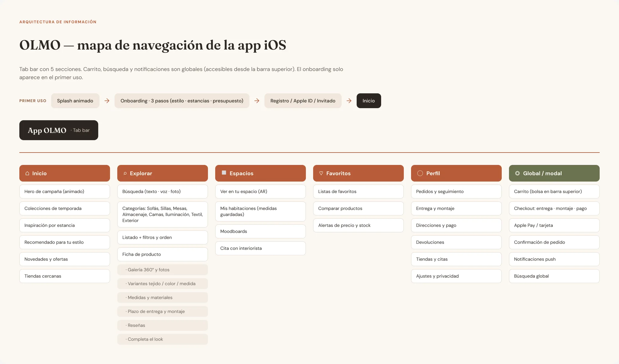Select Medidas y materiales sub-item

click(x=163, y=298)
